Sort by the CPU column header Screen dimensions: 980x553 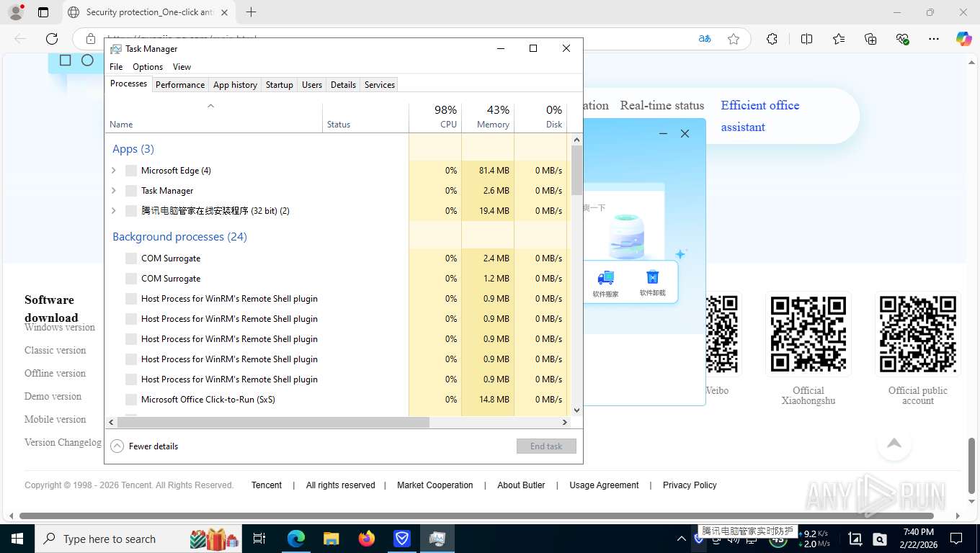click(435, 117)
